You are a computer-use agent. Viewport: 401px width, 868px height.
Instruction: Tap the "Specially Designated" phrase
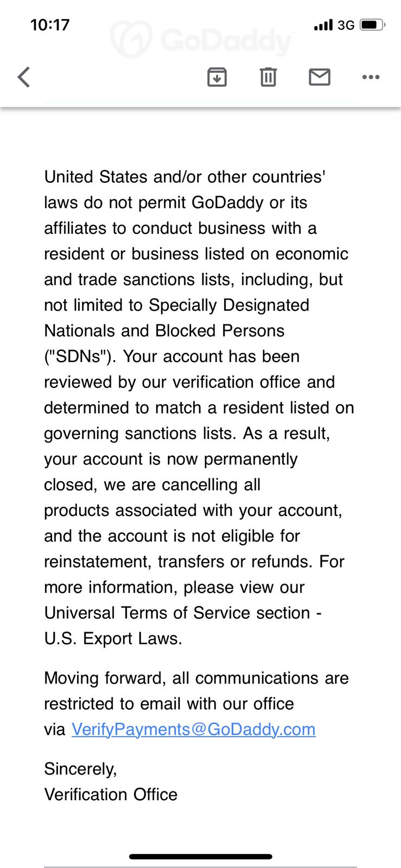(x=229, y=305)
